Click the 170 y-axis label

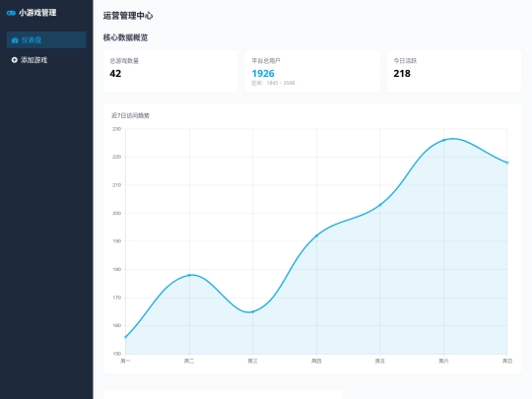116,298
